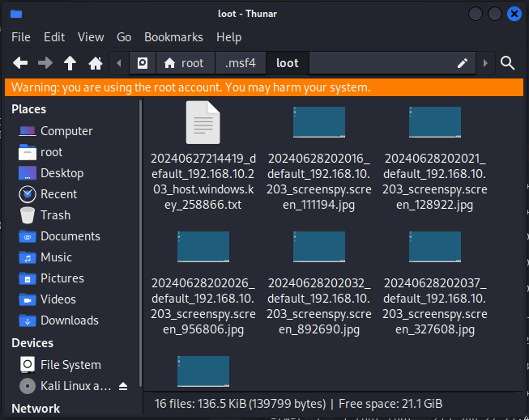This screenshot has width=529, height=420.
Task: Go back with the left arrow button
Action: point(20,63)
